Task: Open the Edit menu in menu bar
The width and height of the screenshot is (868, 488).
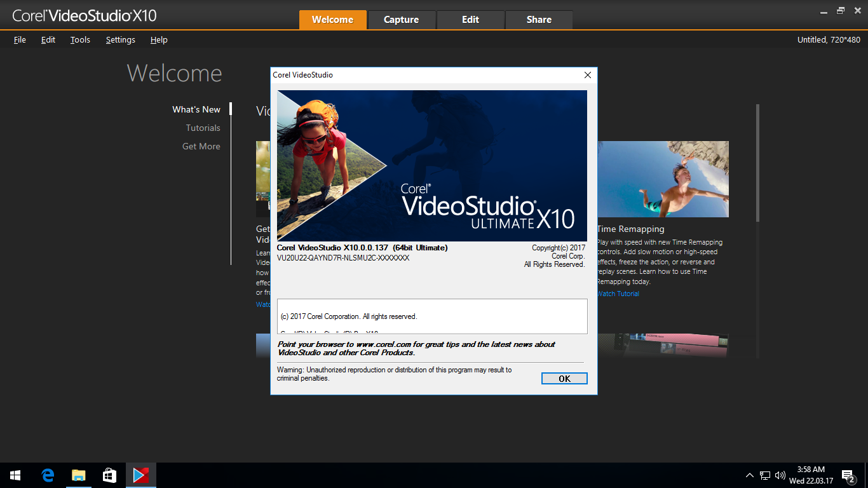Action: 48,39
